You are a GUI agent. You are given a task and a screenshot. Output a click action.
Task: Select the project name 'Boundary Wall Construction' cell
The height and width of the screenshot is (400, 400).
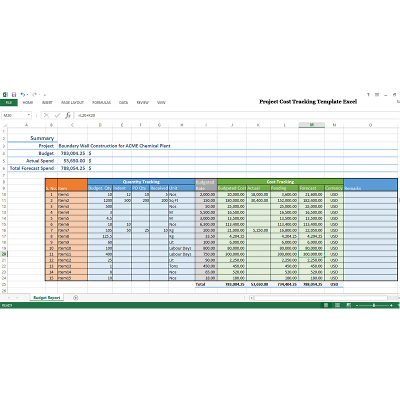114,146
